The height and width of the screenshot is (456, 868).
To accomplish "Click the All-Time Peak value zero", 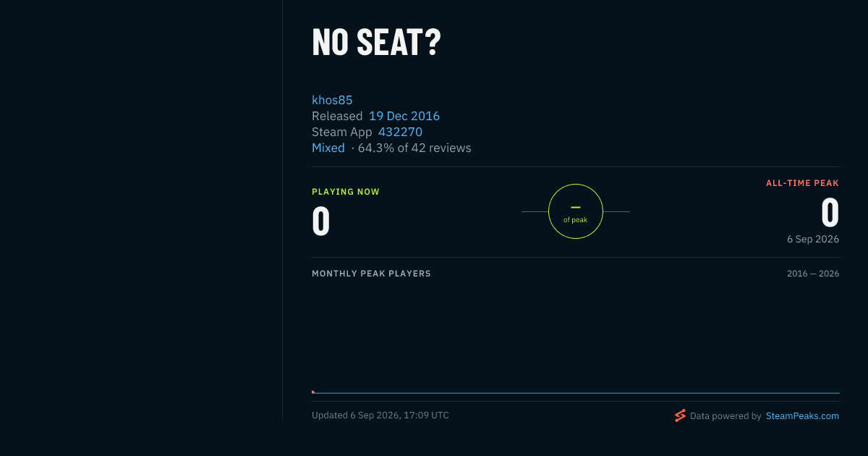I will 830,213.
